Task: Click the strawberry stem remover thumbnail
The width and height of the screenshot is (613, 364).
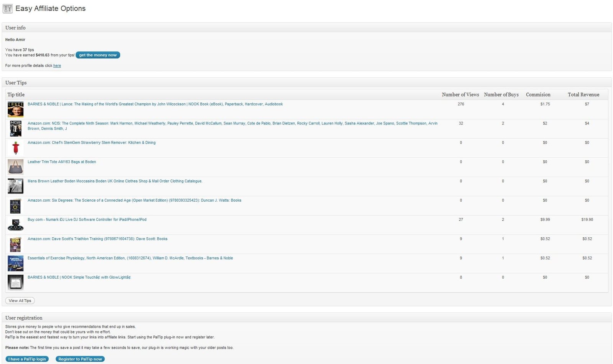Action: click(x=15, y=148)
